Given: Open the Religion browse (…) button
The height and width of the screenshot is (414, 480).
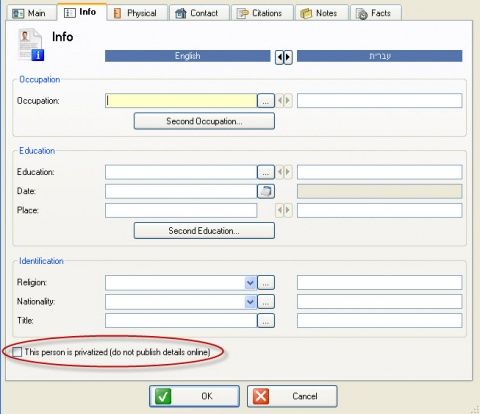Looking at the screenshot, I should [266, 283].
